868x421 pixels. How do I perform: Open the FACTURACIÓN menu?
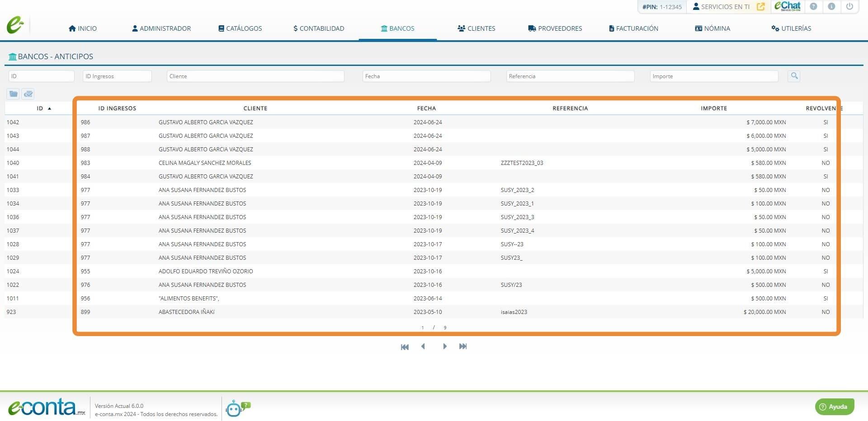(x=633, y=28)
